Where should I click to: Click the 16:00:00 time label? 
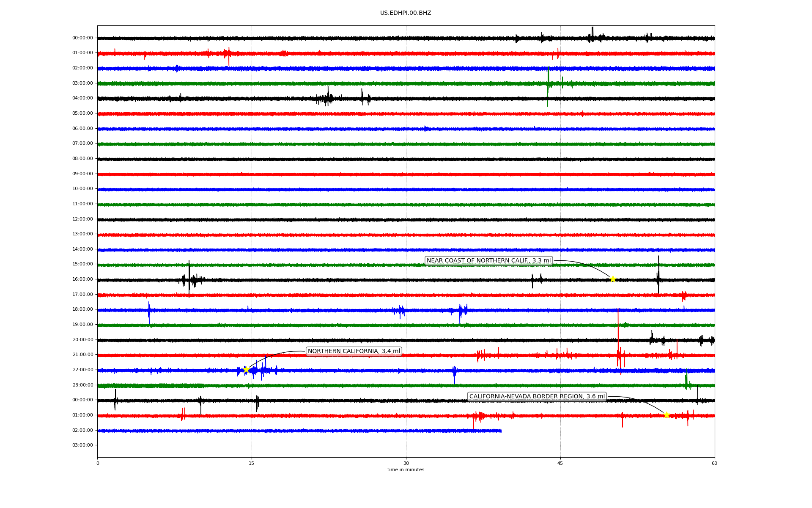(x=82, y=279)
